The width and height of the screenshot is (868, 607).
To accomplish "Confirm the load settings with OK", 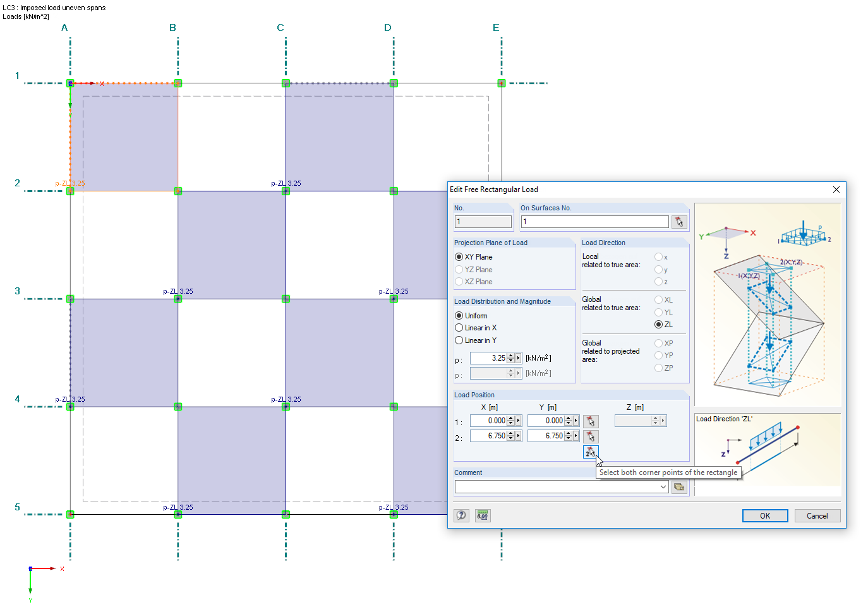I will pyautogui.click(x=764, y=515).
